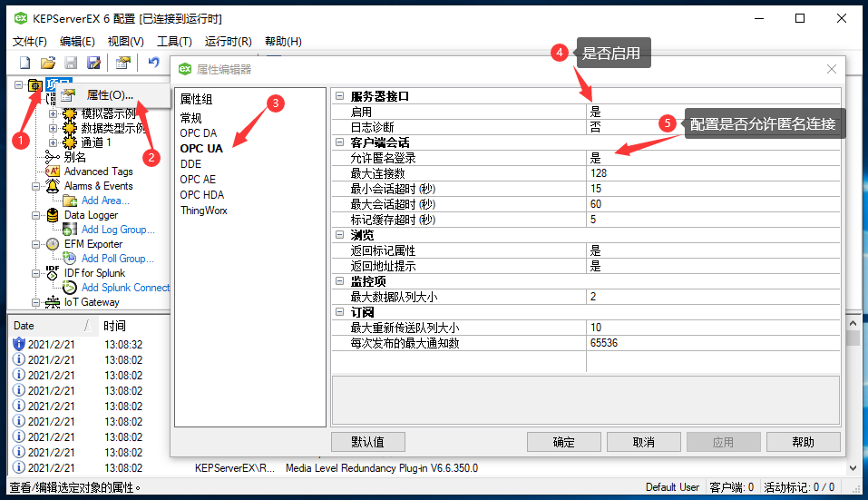Click the Alarms & Events bell icon
868x500 pixels.
pyautogui.click(x=52, y=186)
